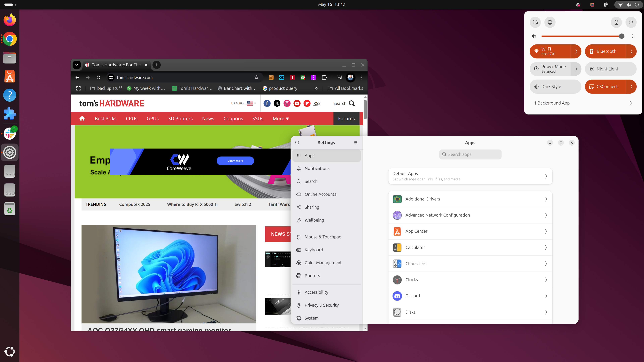This screenshot has height=362, width=644.
Task: Expand Power Mode options arrow
Action: pyautogui.click(x=576, y=69)
